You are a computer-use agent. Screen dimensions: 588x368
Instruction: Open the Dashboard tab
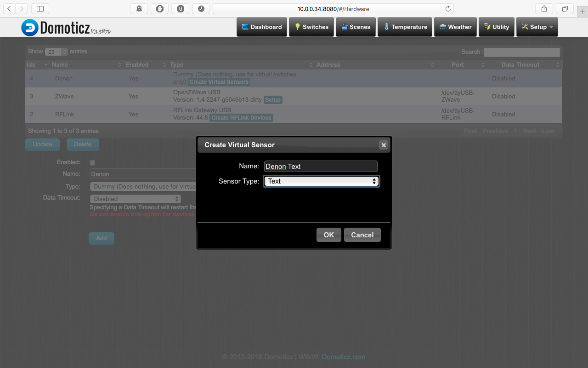point(262,27)
